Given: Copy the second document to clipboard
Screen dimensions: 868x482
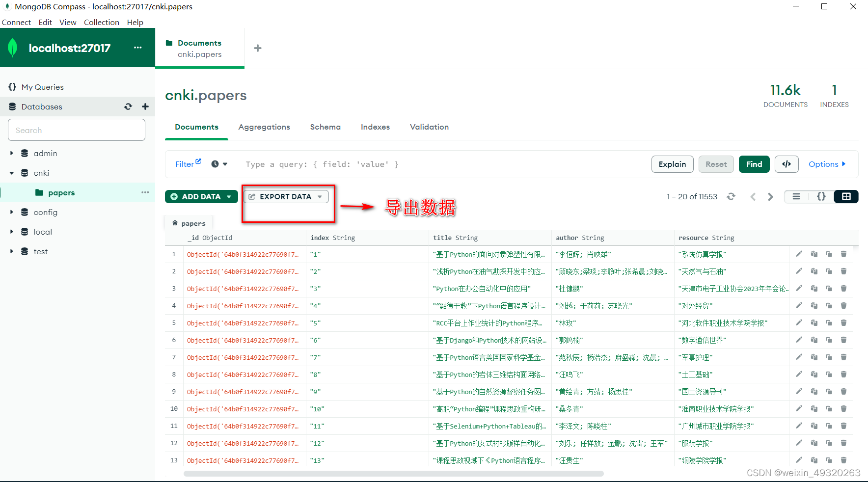Looking at the screenshot, I should tap(815, 271).
